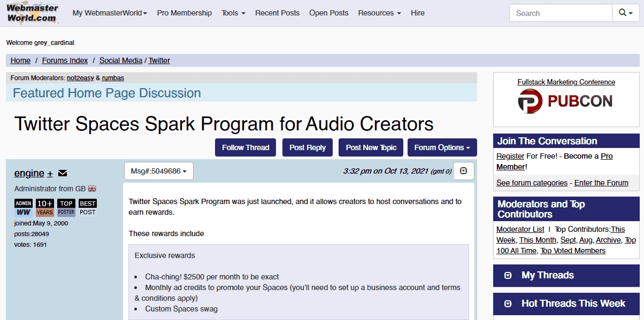Click the BEST POST badge

point(88,208)
